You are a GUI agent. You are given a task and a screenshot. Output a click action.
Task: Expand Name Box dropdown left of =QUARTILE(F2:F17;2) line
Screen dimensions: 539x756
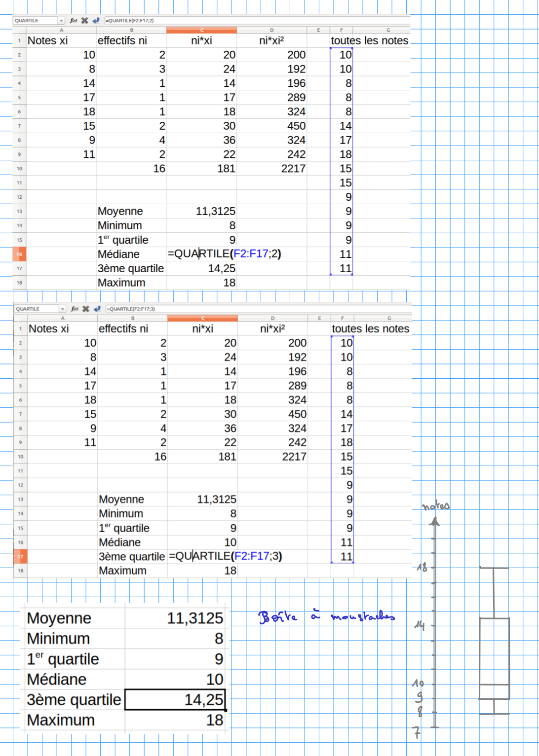pyautogui.click(x=61, y=21)
